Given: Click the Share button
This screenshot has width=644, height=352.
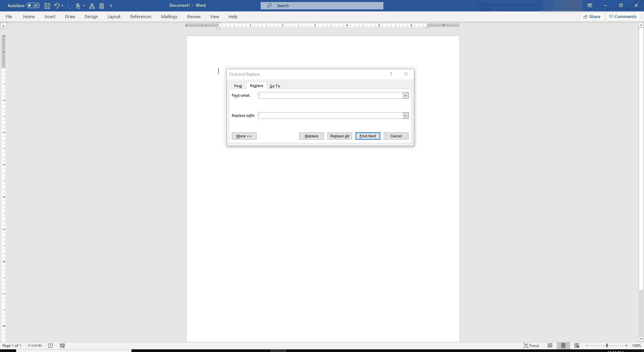Looking at the screenshot, I should coord(592,16).
